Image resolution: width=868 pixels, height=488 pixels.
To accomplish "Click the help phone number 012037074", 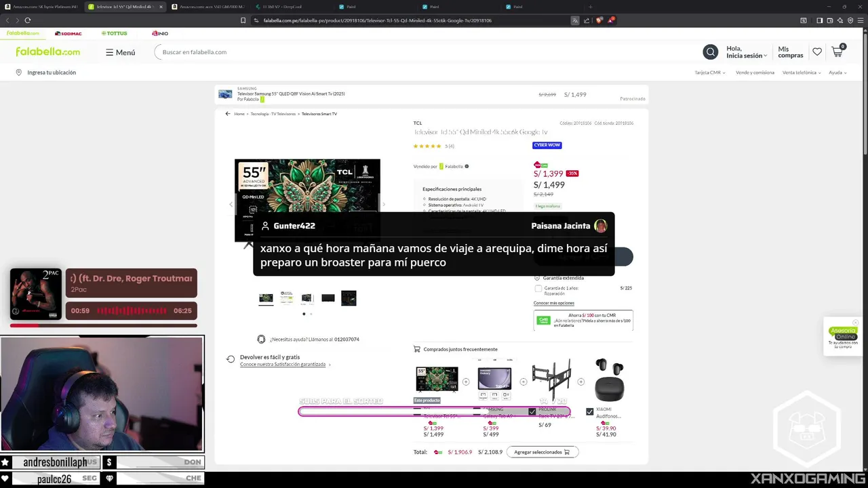I will 347,340.
